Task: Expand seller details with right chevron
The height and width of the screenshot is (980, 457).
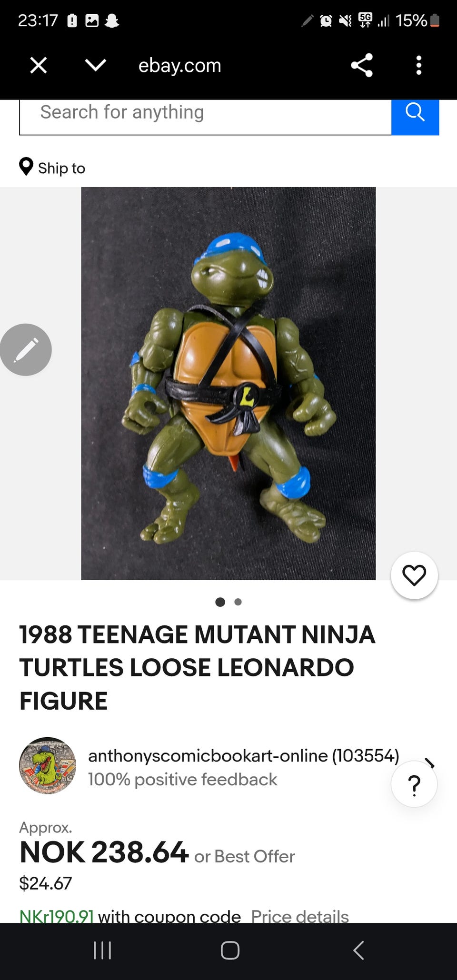Action: 430,763
